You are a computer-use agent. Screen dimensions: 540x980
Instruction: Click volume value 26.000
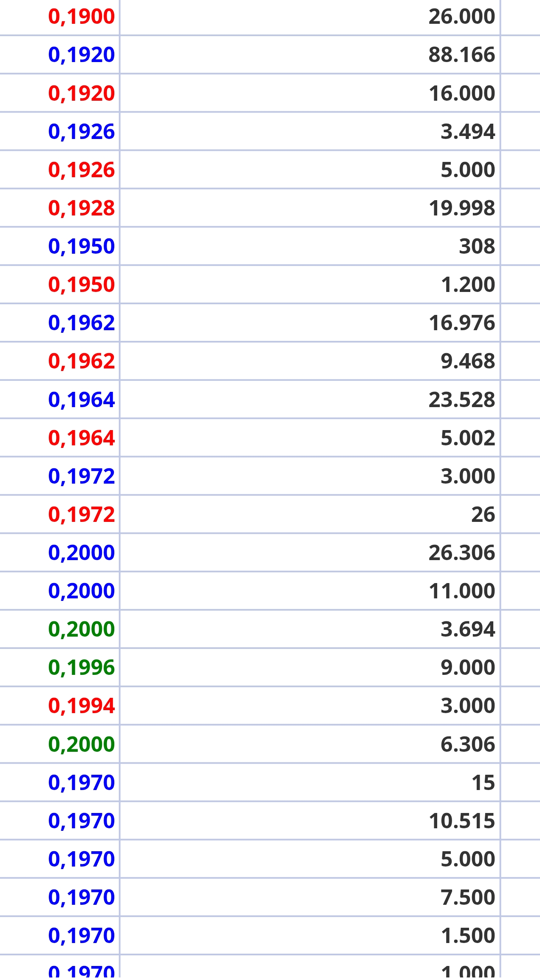(462, 17)
